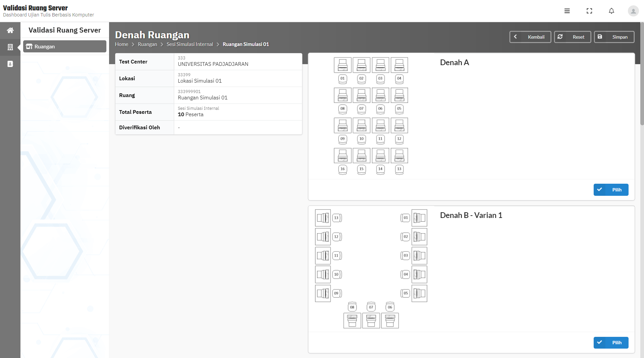Choose Denah B - Varian 1 with Pilih
The image size is (644, 358).
click(611, 343)
